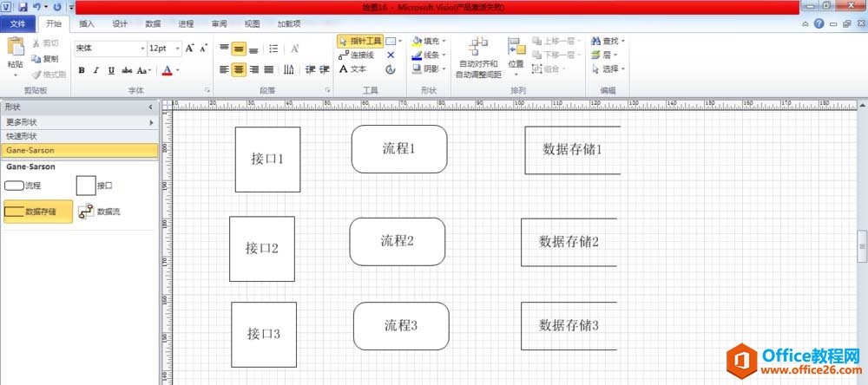
Task: Toggle Align Bottom text alignment
Action: click(253, 49)
